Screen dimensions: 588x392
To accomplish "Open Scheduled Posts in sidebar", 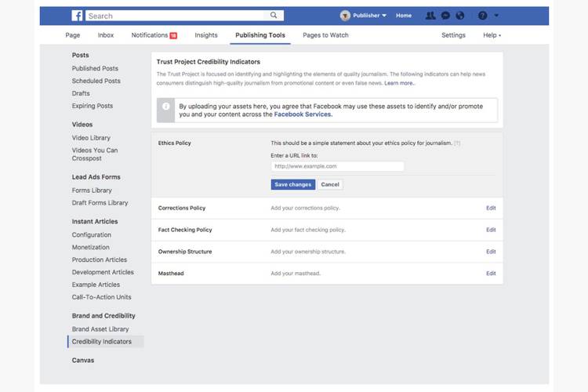I will (96, 81).
